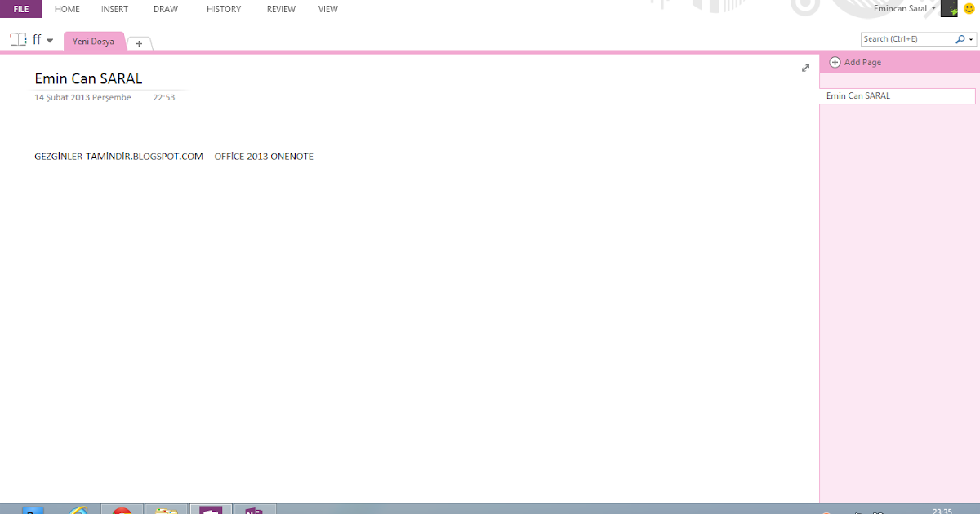The height and width of the screenshot is (514, 980).
Task: Select the Emin Can SARAL page in list
Action: tap(898, 96)
